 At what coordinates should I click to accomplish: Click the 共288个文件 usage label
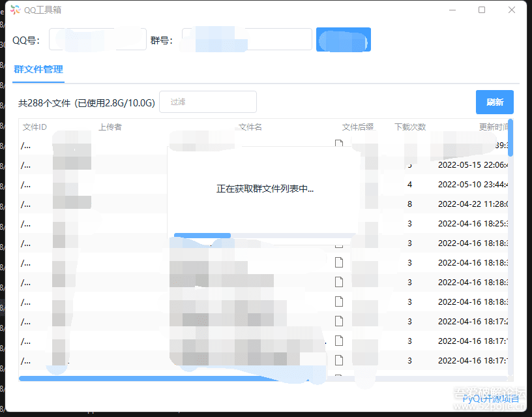(87, 103)
